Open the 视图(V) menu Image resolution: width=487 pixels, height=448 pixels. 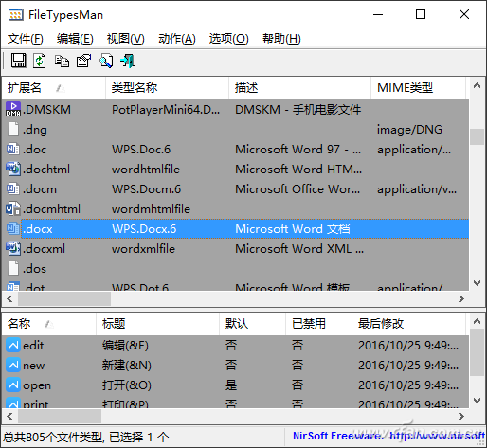tap(126, 39)
